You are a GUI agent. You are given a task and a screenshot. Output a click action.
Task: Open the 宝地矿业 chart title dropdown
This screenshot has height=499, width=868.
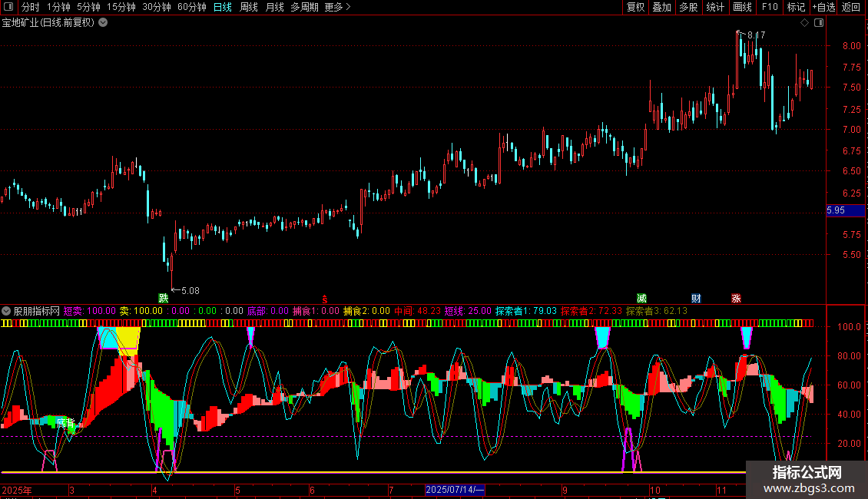[103, 23]
